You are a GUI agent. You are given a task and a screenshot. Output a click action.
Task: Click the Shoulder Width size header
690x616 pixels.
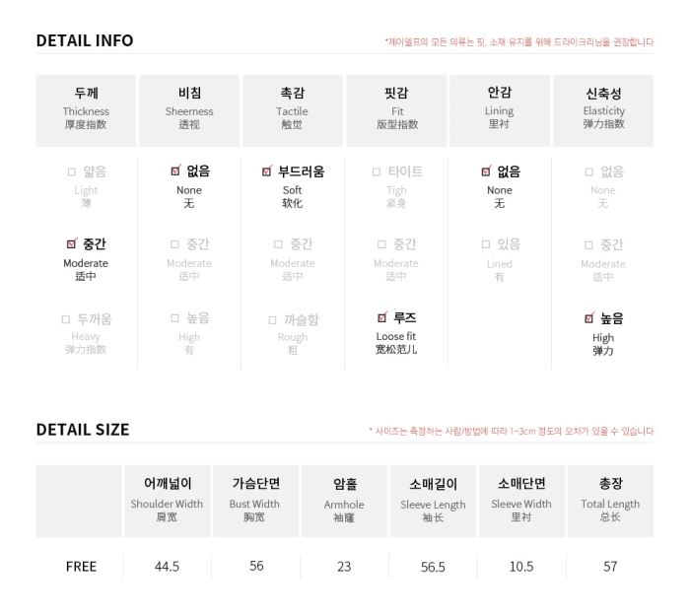(x=168, y=501)
